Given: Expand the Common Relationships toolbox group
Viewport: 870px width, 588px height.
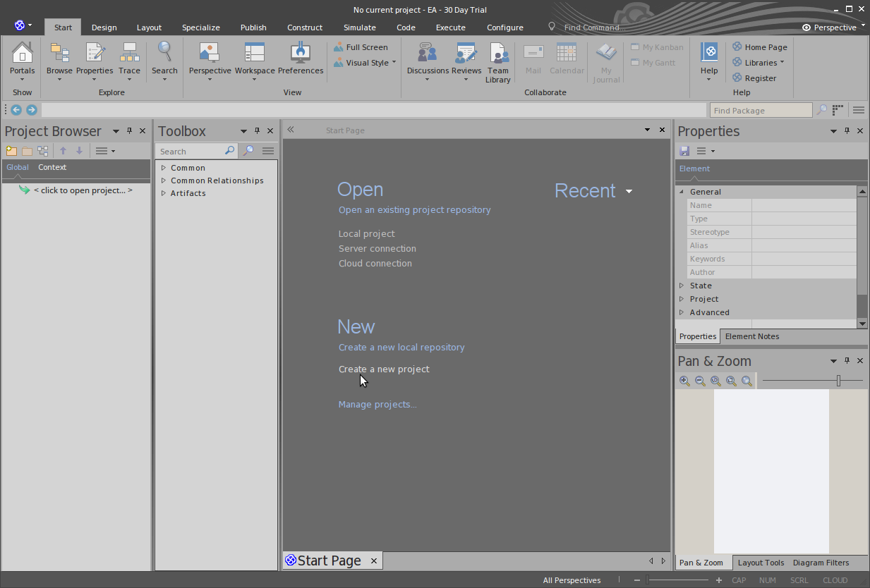Looking at the screenshot, I should (x=164, y=180).
